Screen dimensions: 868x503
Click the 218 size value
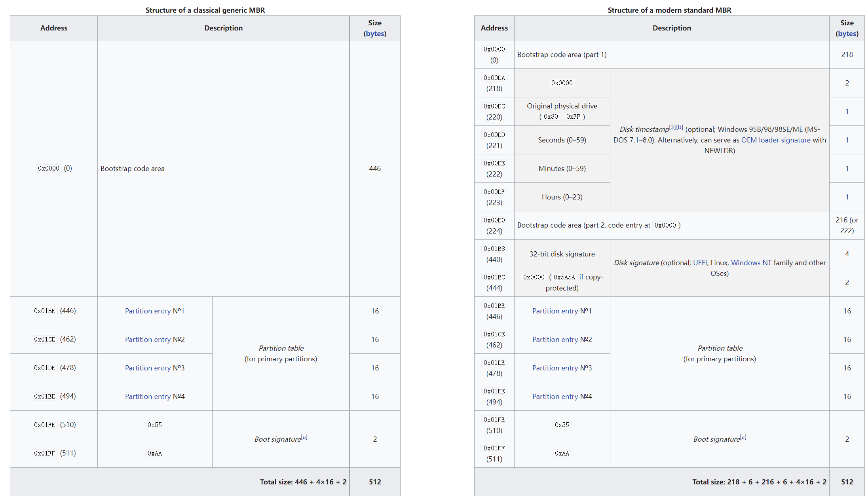pos(847,55)
